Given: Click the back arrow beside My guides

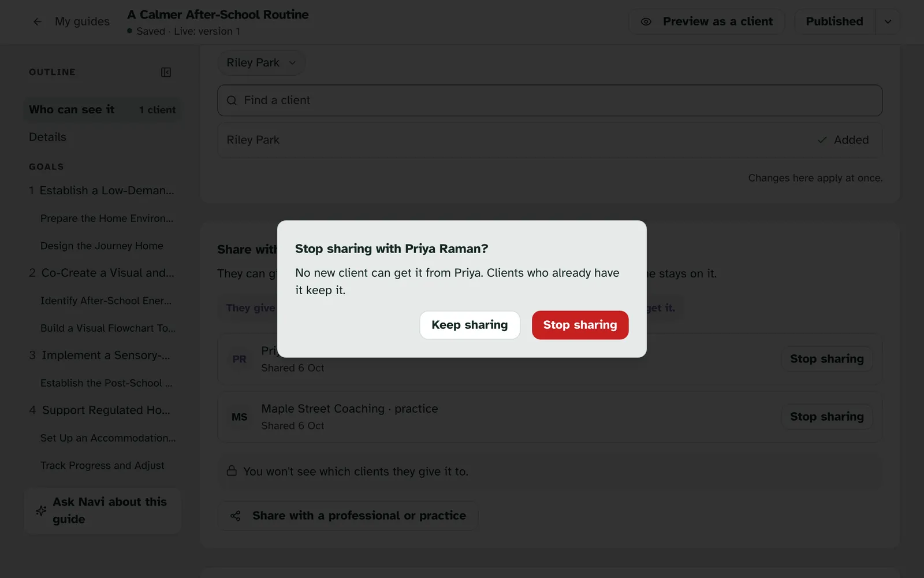Looking at the screenshot, I should click(x=38, y=21).
